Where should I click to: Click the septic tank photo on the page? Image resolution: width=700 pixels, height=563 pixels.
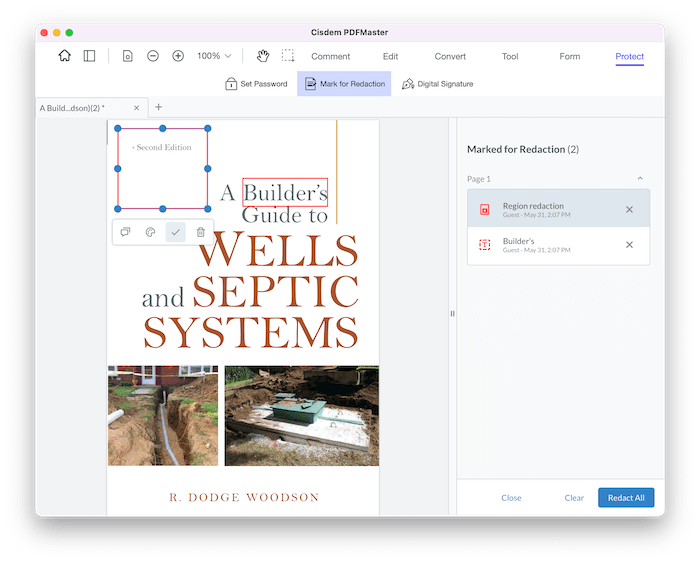tap(302, 416)
